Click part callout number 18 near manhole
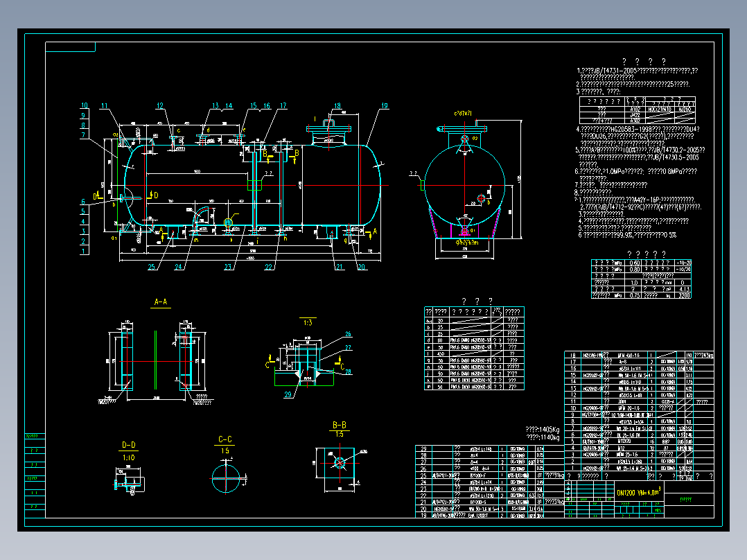This screenshot has width=747, height=560. [337, 106]
